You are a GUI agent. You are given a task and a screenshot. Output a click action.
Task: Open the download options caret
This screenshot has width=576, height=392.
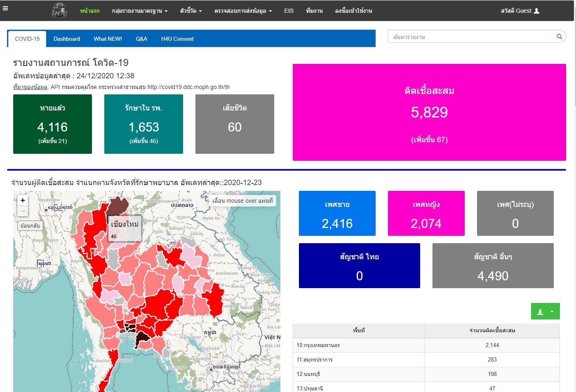click(x=552, y=312)
